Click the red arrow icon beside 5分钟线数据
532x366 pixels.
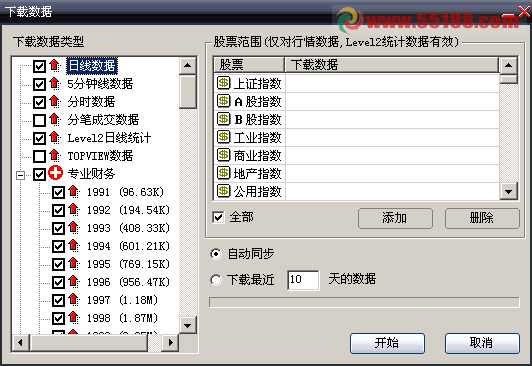click(x=54, y=83)
